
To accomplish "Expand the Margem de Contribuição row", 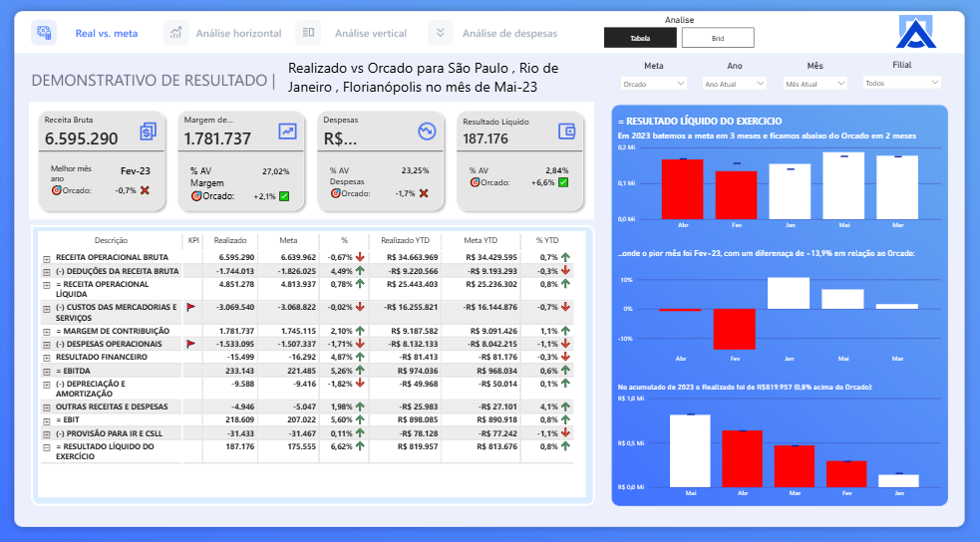I will [46, 332].
